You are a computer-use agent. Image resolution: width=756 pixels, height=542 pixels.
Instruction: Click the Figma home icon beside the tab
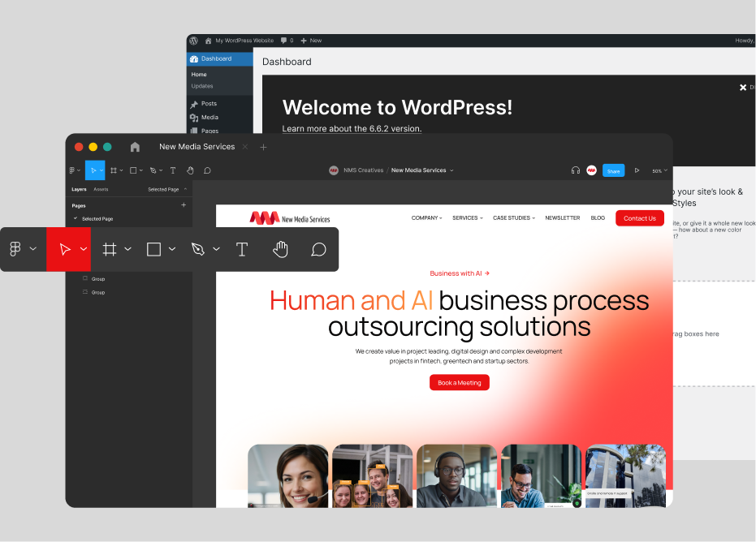[135, 147]
